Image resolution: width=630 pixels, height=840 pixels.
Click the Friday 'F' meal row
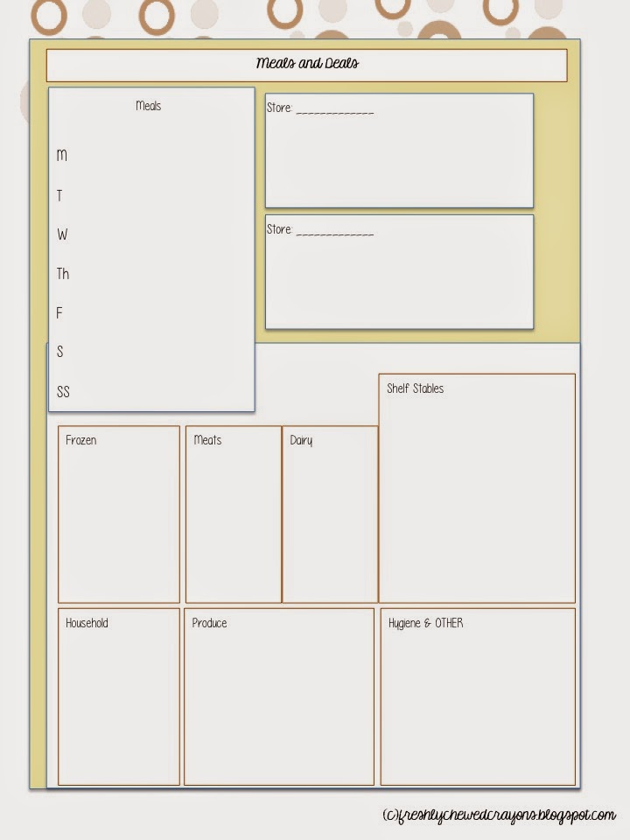point(151,313)
